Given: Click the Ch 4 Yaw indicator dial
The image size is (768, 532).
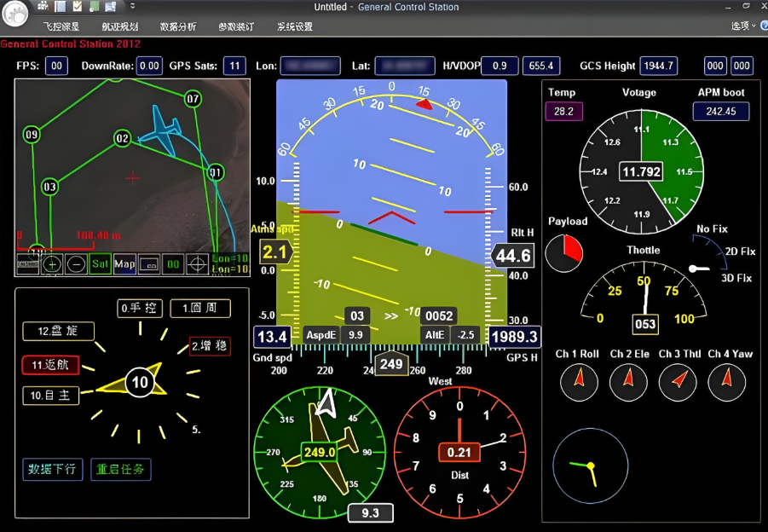Looking at the screenshot, I should coord(726,381).
